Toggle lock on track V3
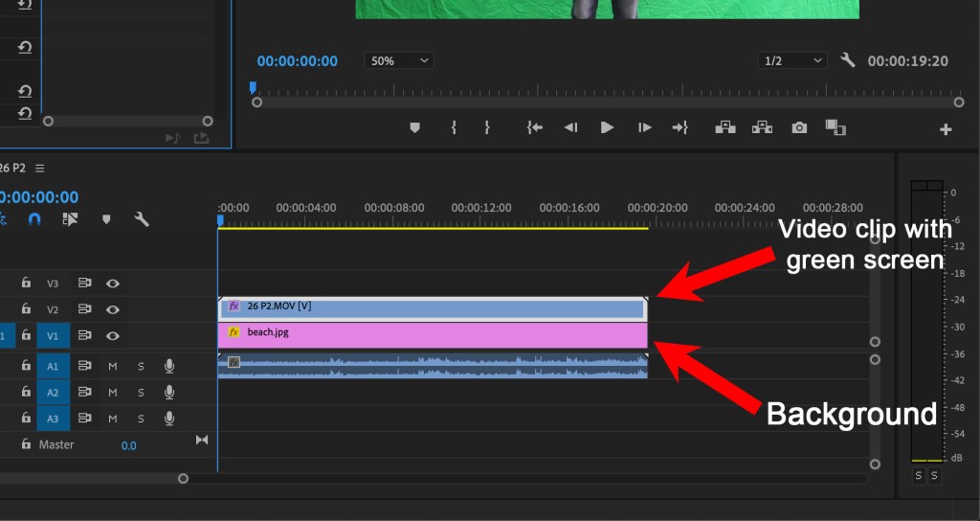Image resolution: width=980 pixels, height=521 pixels. [26, 283]
